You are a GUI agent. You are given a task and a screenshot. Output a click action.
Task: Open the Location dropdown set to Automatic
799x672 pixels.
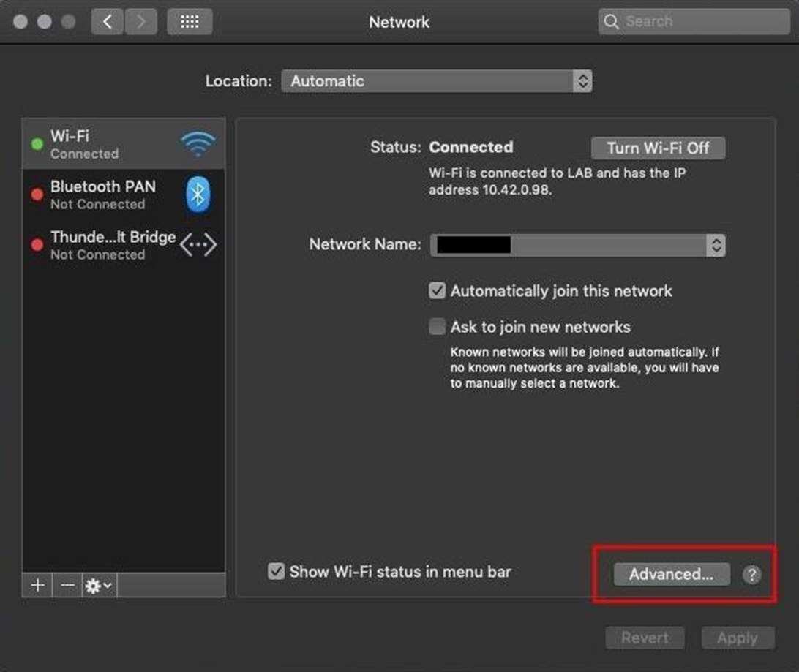tap(436, 81)
